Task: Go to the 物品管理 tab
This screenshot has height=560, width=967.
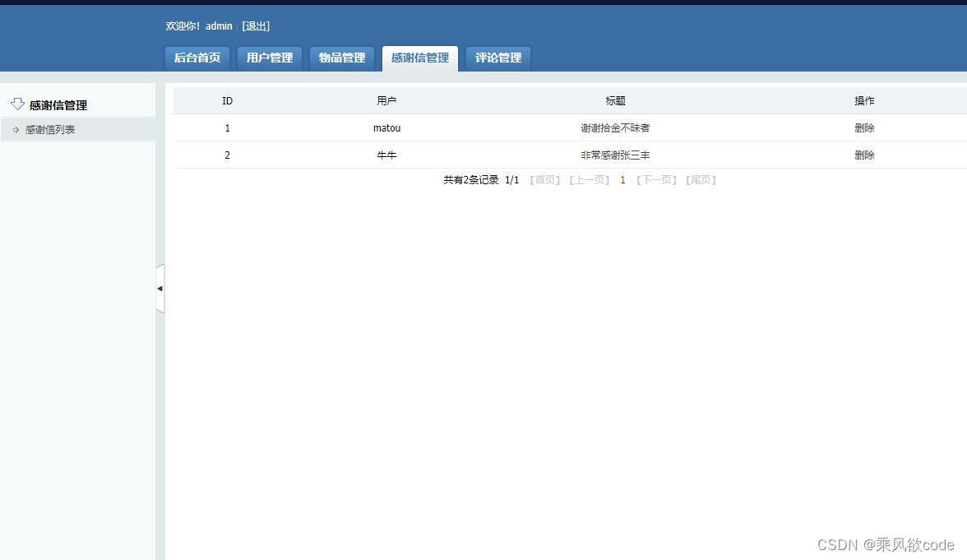Action: 342,58
